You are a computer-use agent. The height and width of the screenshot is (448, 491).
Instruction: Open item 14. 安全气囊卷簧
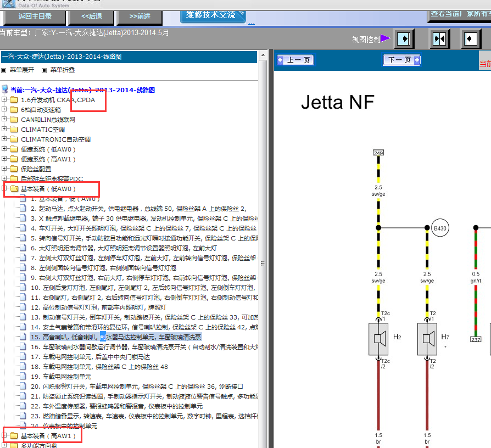144,327
